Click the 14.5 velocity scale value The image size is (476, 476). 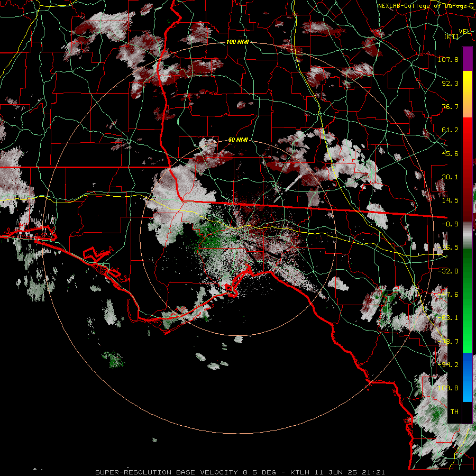(x=450, y=200)
